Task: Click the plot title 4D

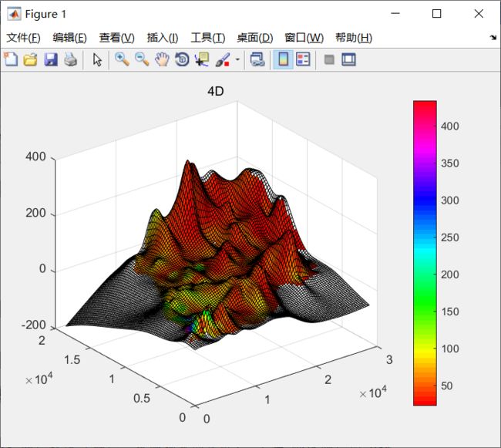Action: pyautogui.click(x=215, y=92)
